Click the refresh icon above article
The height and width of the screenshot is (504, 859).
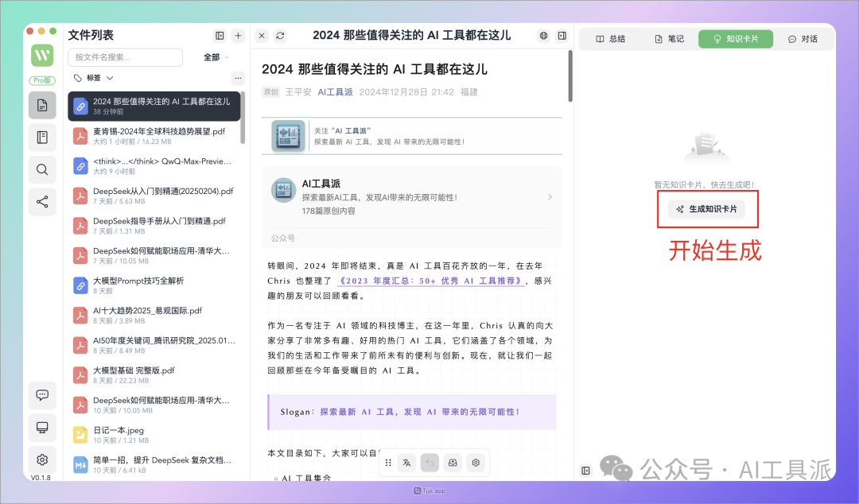[x=280, y=36]
